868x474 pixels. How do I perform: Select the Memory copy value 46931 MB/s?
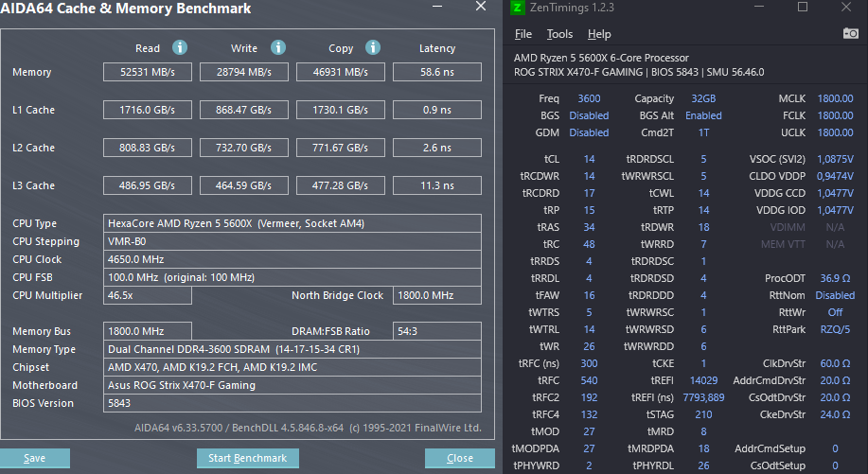[341, 72]
